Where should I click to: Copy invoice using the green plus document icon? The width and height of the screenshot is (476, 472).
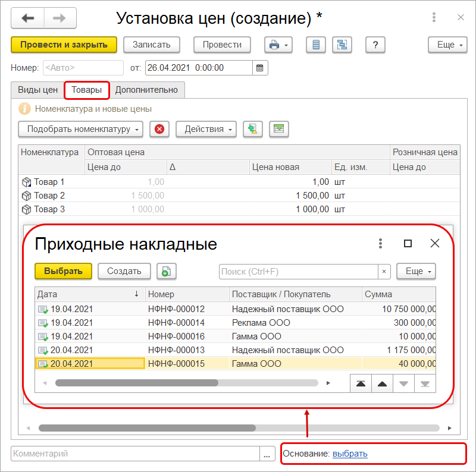coord(167,271)
